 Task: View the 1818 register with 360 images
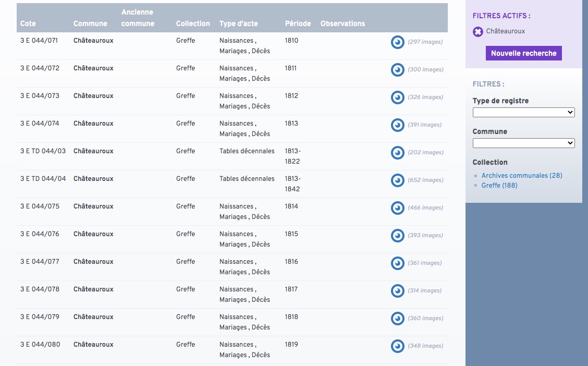click(x=397, y=319)
